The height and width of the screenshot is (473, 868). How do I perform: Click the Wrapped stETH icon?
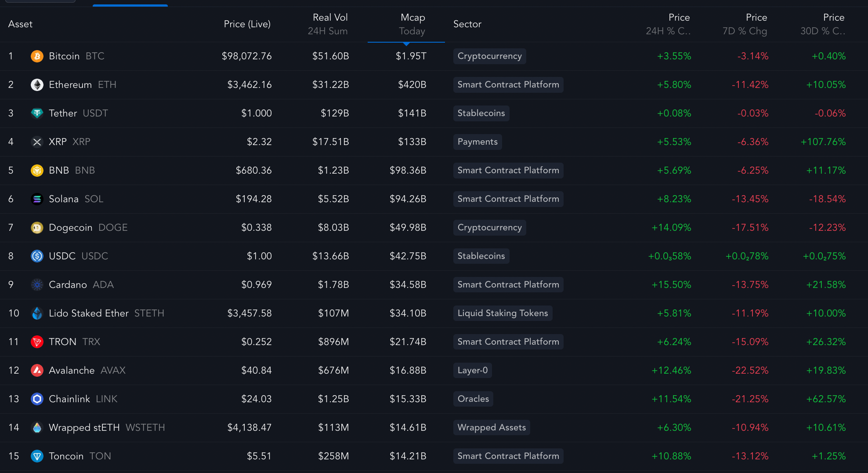point(37,428)
